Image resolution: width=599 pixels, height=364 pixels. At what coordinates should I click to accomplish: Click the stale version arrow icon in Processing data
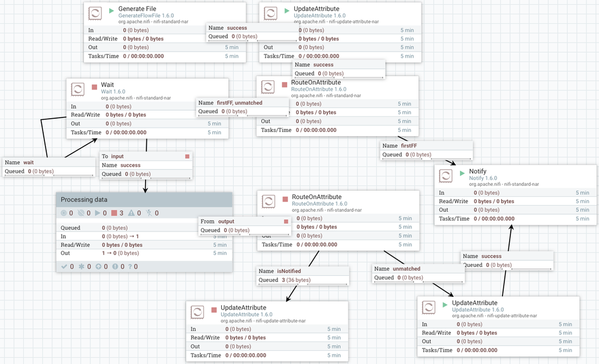pyautogui.click(x=98, y=267)
